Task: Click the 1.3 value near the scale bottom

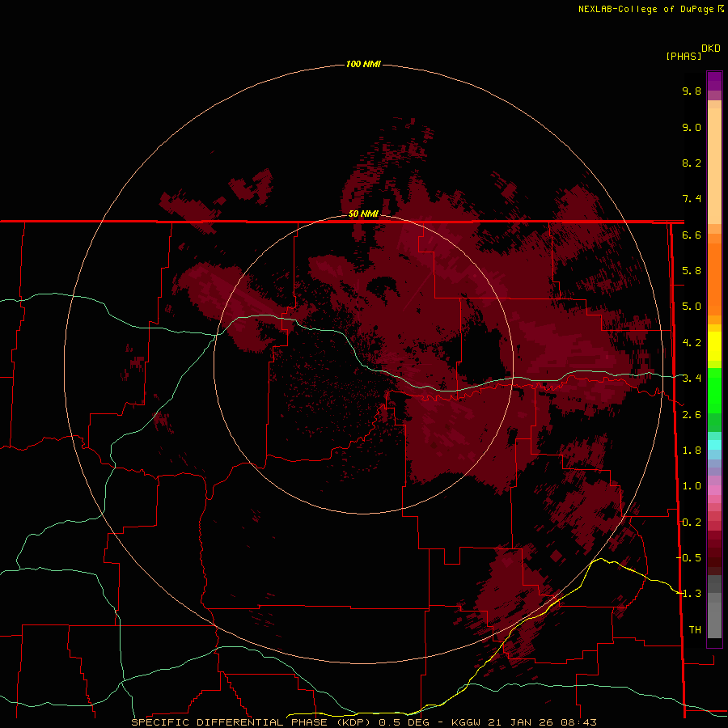Action: pyautogui.click(x=692, y=594)
